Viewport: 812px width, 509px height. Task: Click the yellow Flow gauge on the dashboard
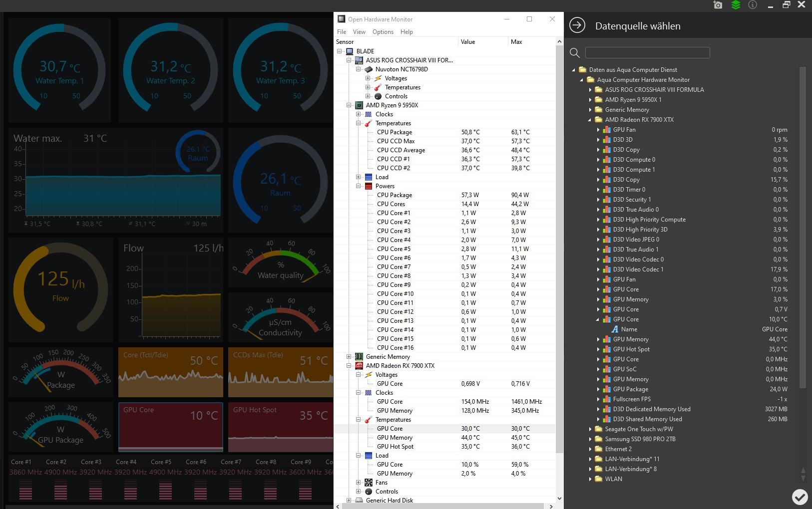(61, 290)
